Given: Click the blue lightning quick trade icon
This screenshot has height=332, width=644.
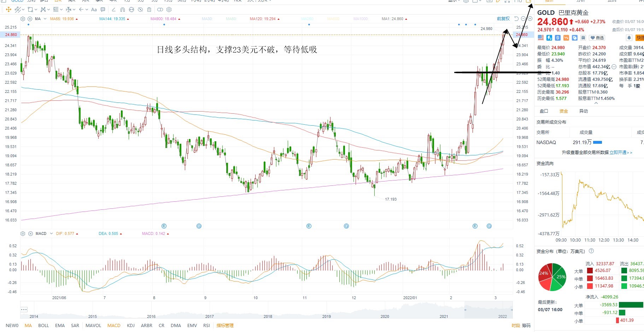Looking at the screenshot, I should pyautogui.click(x=549, y=38).
